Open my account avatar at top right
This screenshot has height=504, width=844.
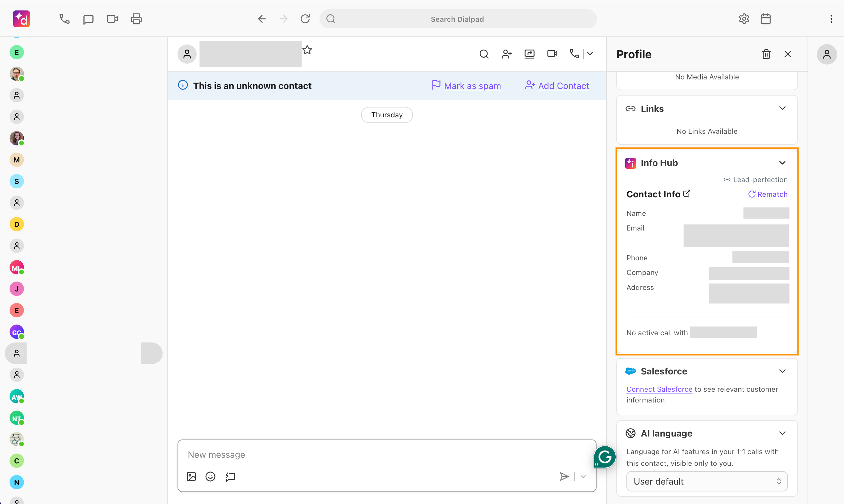tap(827, 54)
